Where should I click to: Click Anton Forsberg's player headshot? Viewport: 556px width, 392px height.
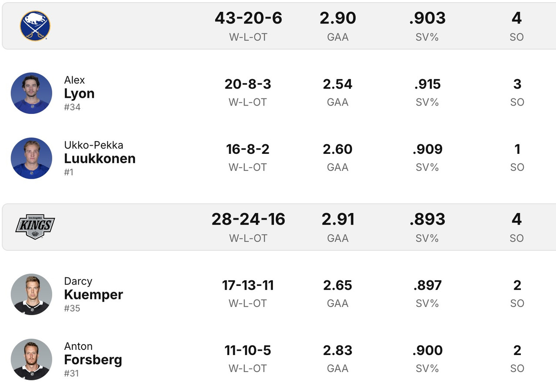[31, 359]
